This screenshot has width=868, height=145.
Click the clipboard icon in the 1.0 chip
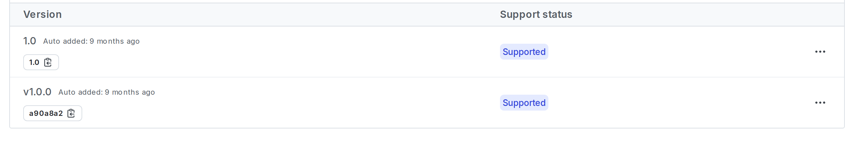point(48,62)
